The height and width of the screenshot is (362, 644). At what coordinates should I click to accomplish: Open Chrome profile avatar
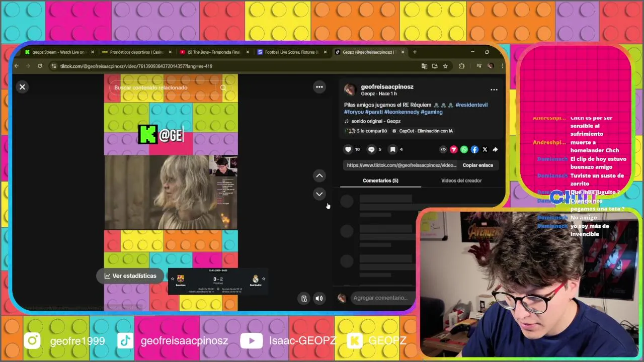[x=491, y=66]
